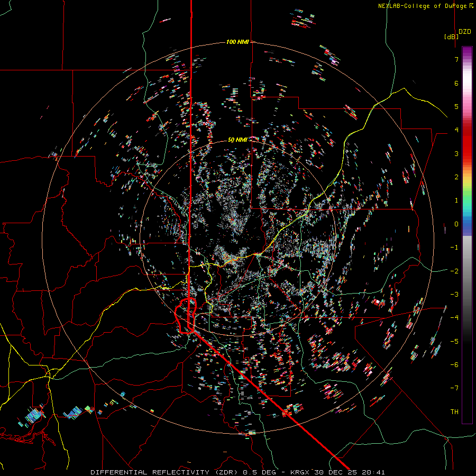This screenshot has height=476, width=476.
Task: Click the DZD label above the color scale
Action: [x=465, y=32]
